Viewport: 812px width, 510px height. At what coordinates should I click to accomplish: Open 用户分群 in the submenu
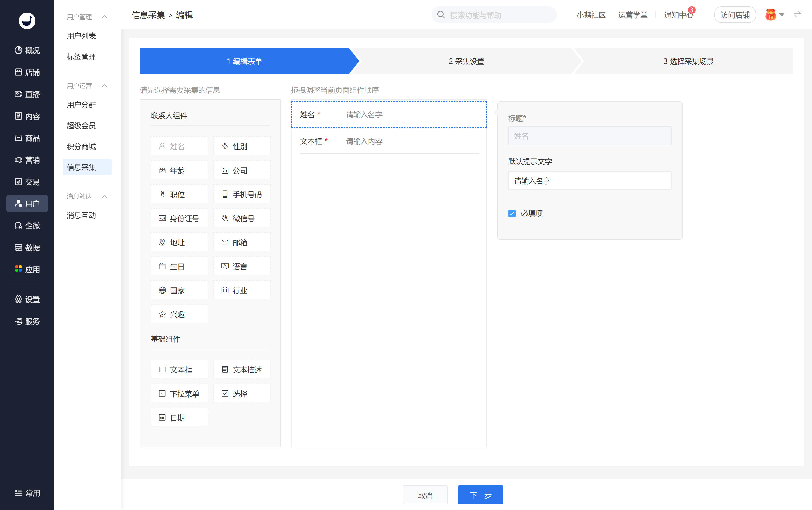tap(81, 105)
